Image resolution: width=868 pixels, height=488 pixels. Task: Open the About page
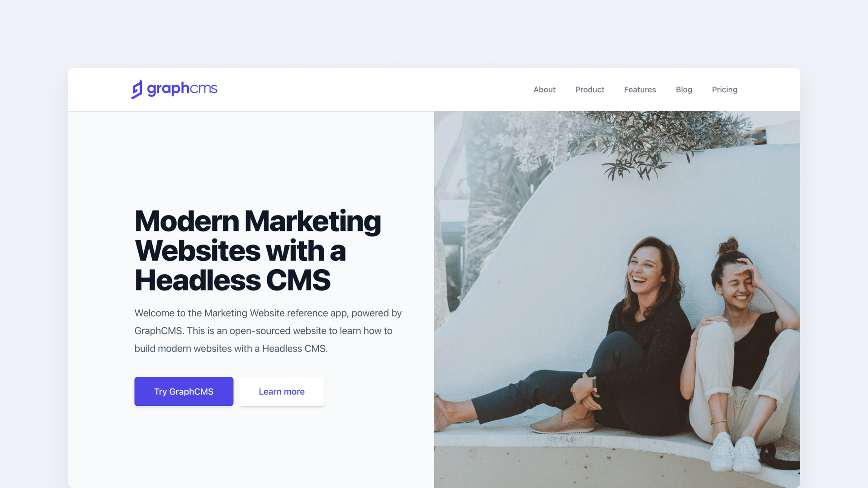[544, 89]
